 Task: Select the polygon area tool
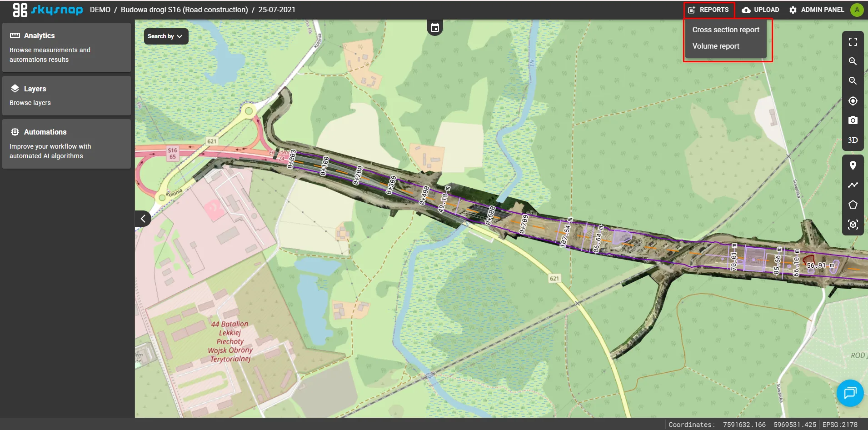coord(853,205)
